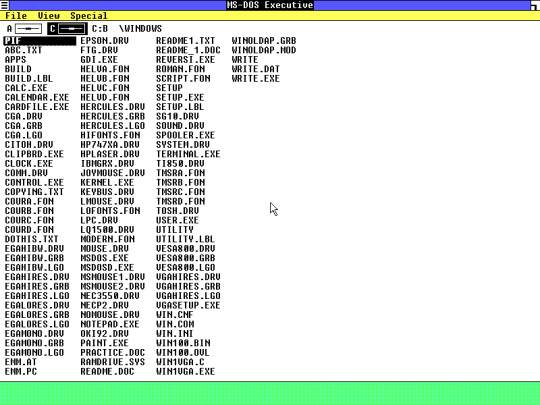Screen dimensions: 540x405
Task: Select WIN.INI file
Action: coord(175,334)
